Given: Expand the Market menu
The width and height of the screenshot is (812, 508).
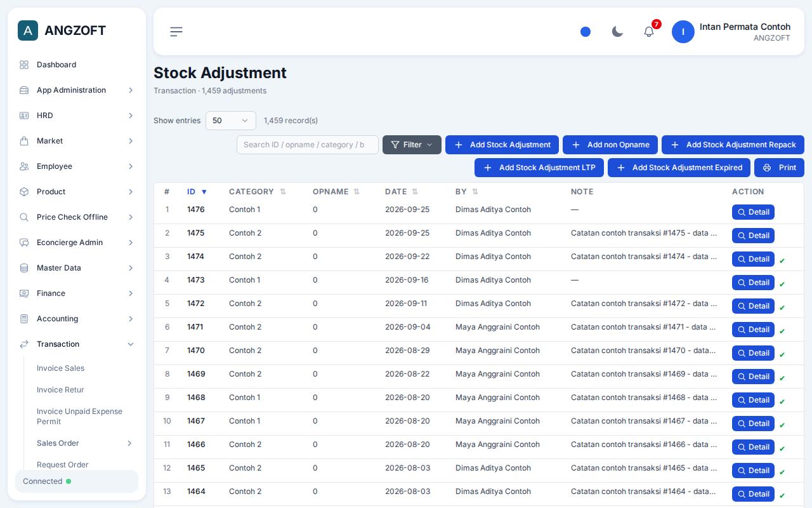Looking at the screenshot, I should point(76,141).
